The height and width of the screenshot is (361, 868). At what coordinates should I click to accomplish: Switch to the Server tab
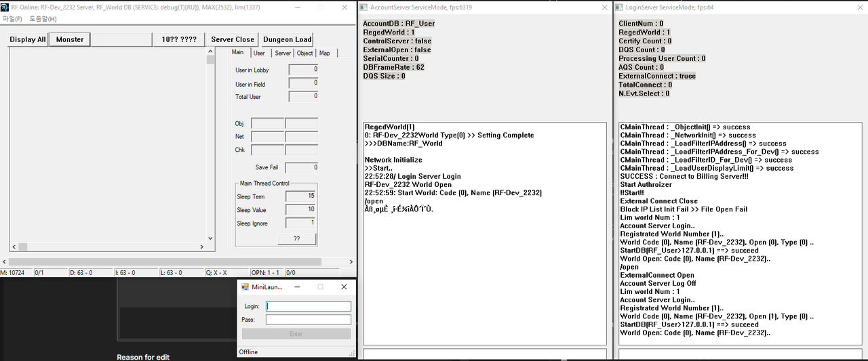click(283, 53)
